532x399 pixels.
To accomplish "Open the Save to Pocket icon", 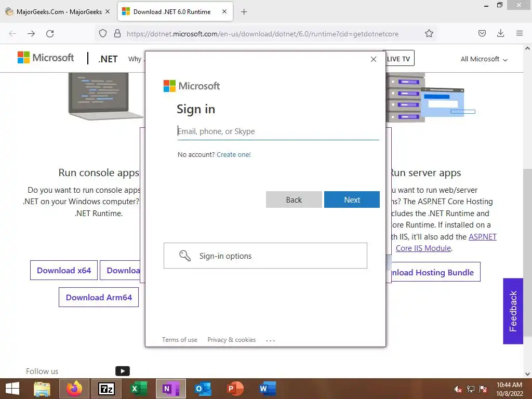I will [x=482, y=34].
